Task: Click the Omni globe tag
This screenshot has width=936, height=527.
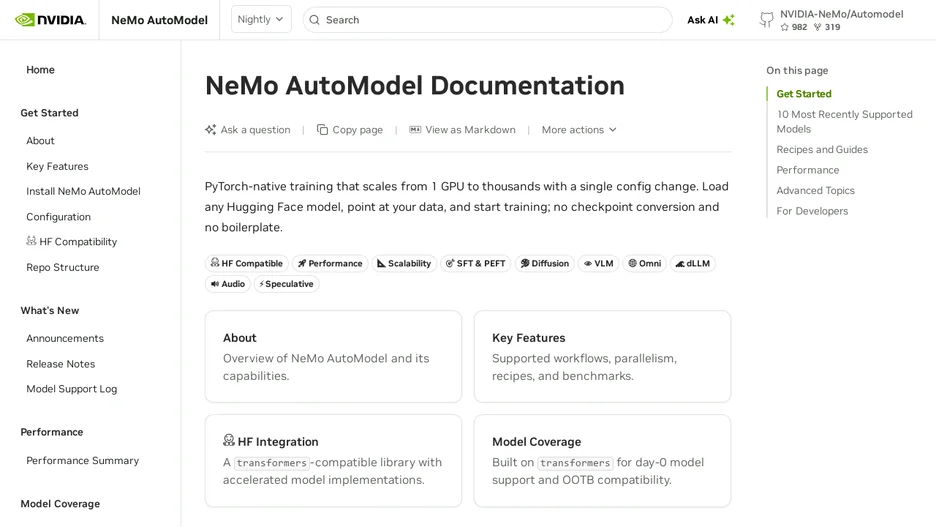Action: point(645,263)
